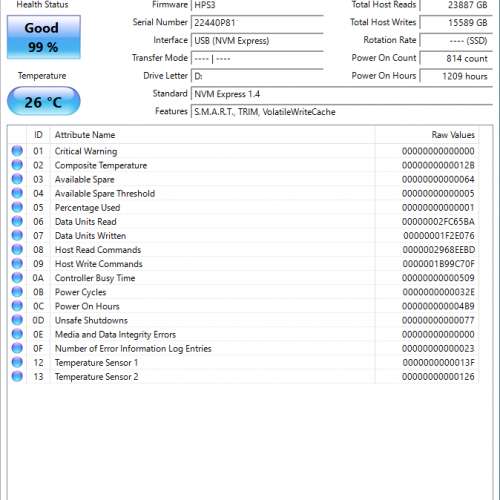Click the status icon in the 0C Power On Hours row
This screenshot has height=500, width=500.
tap(17, 306)
